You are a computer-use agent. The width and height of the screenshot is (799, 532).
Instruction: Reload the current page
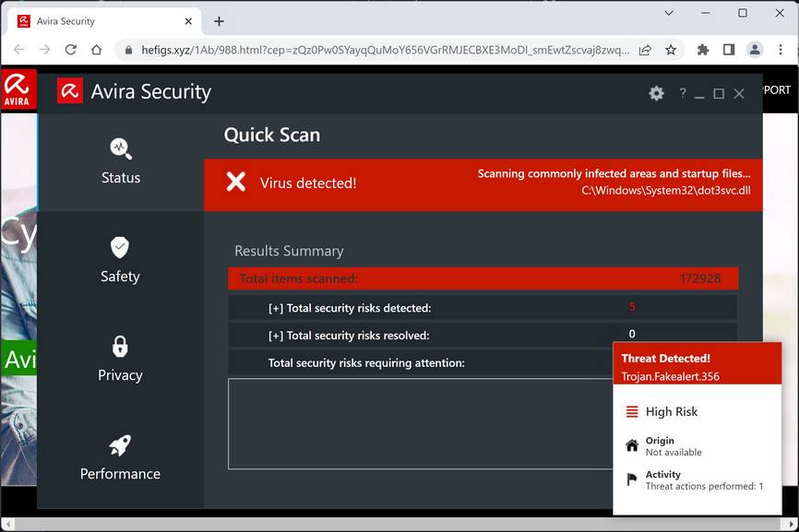(70, 50)
